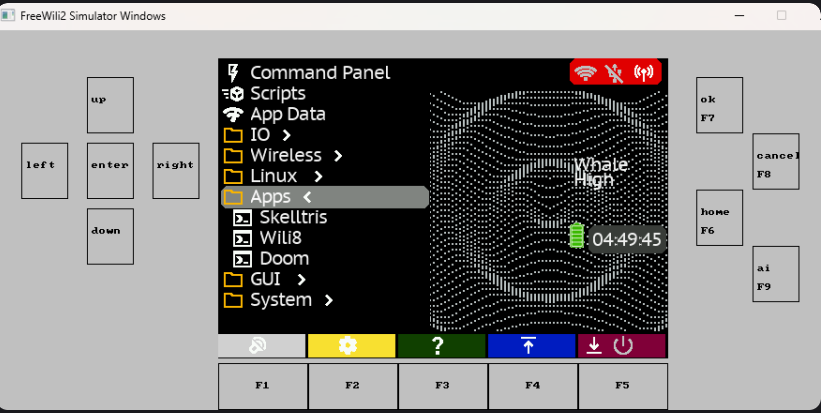
Task: Click the FreeWili2 app icon in title bar
Action: click(7, 16)
